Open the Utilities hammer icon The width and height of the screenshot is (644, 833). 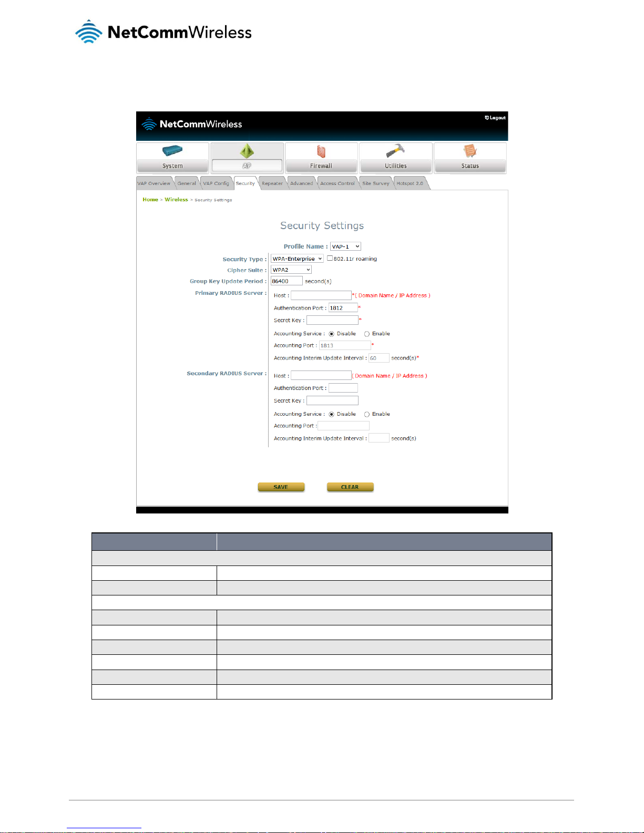[395, 151]
